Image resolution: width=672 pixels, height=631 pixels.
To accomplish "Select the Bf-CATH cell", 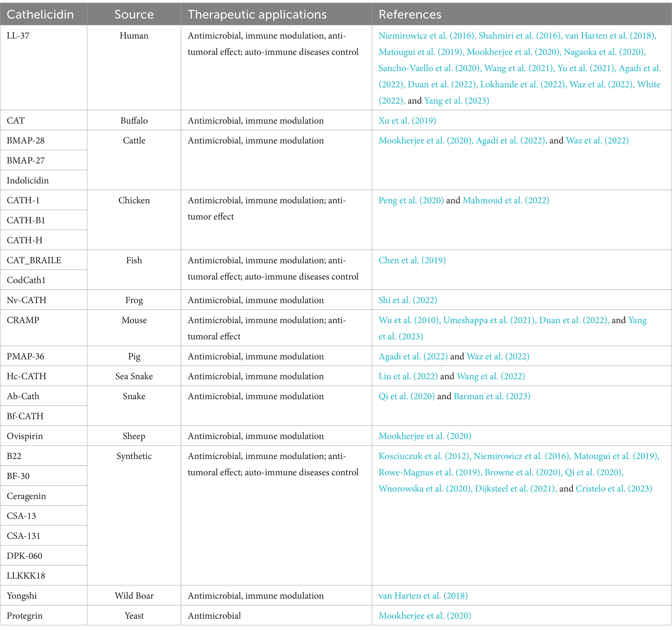I will [x=44, y=416].
